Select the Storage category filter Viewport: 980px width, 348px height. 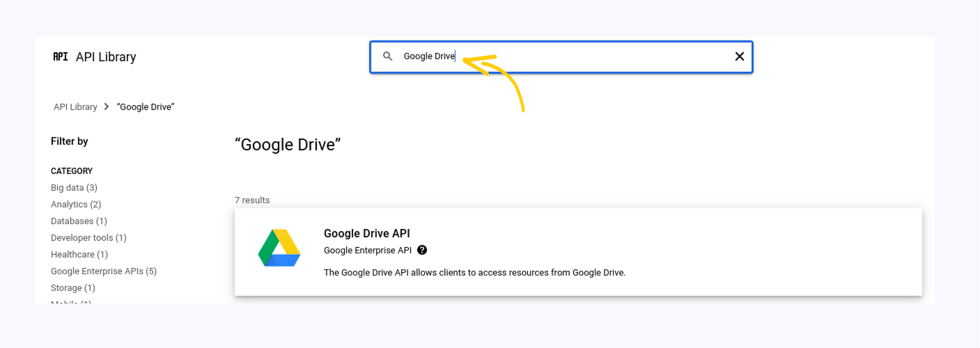tap(73, 288)
